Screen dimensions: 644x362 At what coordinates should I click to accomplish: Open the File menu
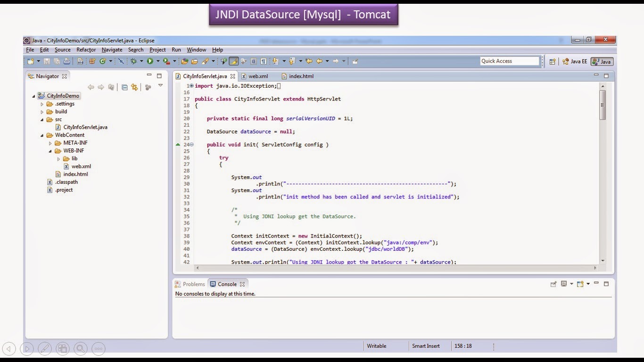[30, 49]
